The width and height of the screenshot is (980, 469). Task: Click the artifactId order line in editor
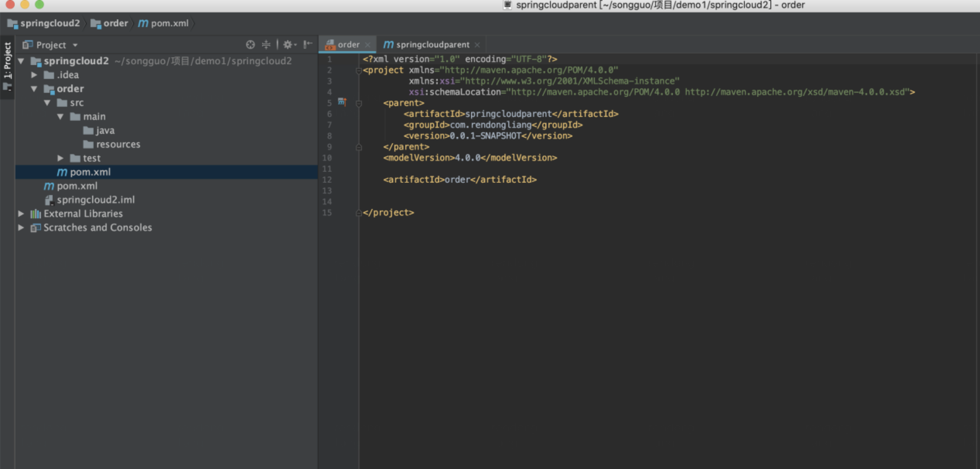460,180
